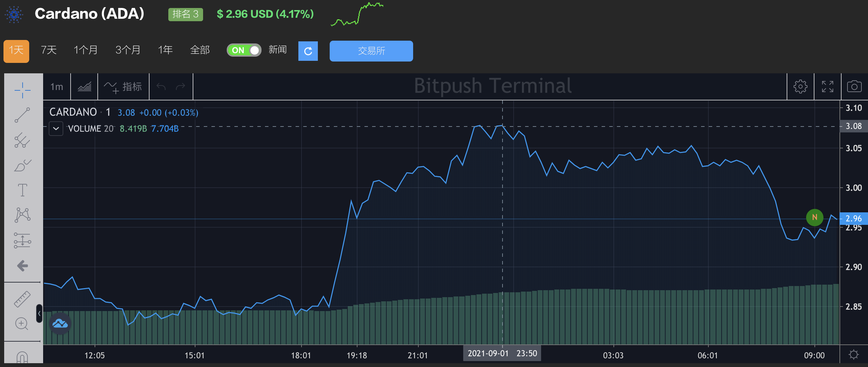
Task: Click the Cardano (ADA) title
Action: (89, 14)
